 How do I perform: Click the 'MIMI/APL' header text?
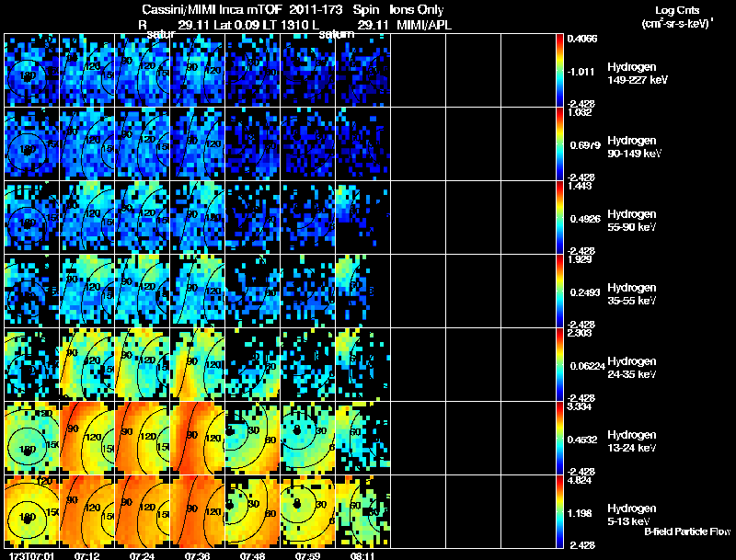click(x=424, y=26)
